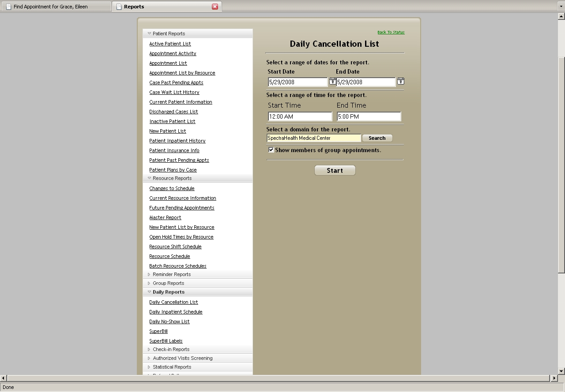Open the Daily No-Show List report
Image resolution: width=565 pixels, height=392 pixels.
tap(169, 321)
